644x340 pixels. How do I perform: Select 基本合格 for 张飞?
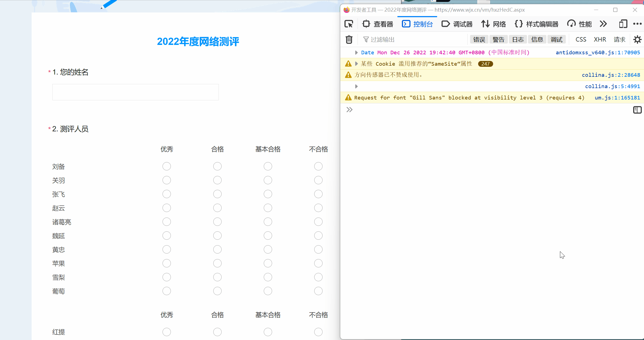(268, 194)
